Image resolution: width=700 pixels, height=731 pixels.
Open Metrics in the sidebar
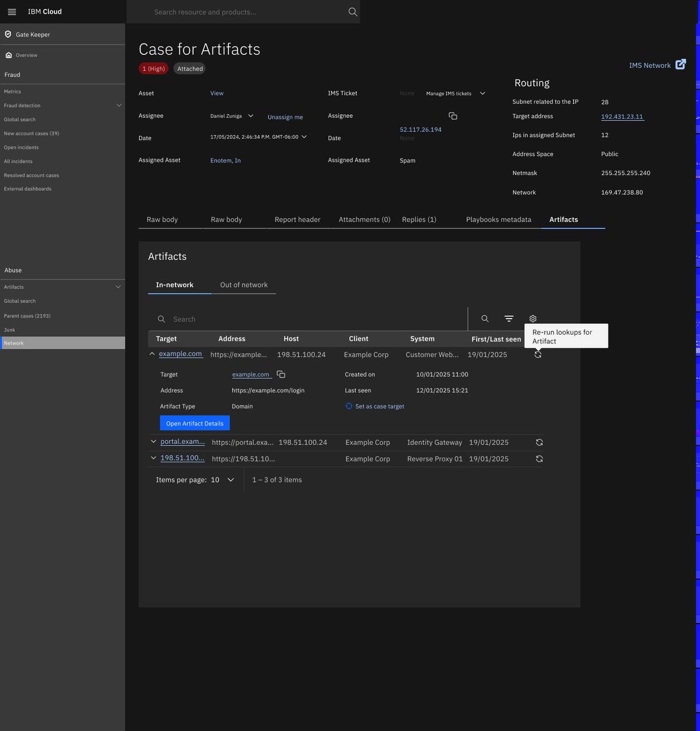point(13,91)
